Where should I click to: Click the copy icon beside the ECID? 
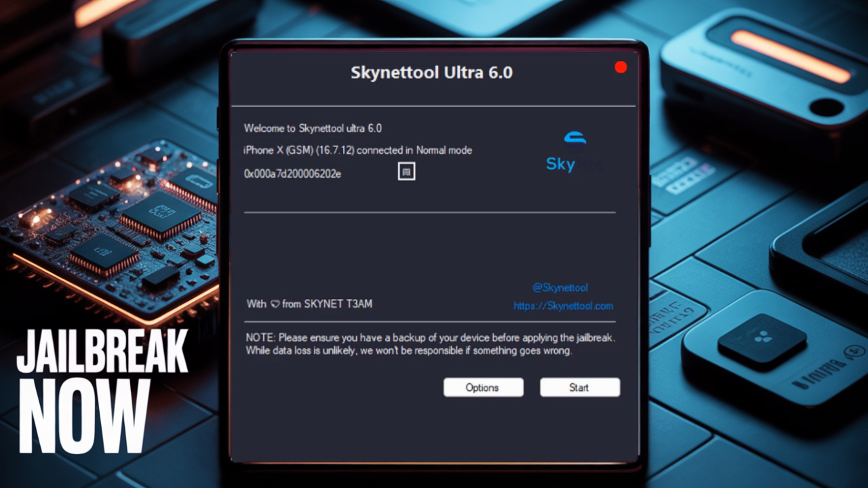[406, 172]
